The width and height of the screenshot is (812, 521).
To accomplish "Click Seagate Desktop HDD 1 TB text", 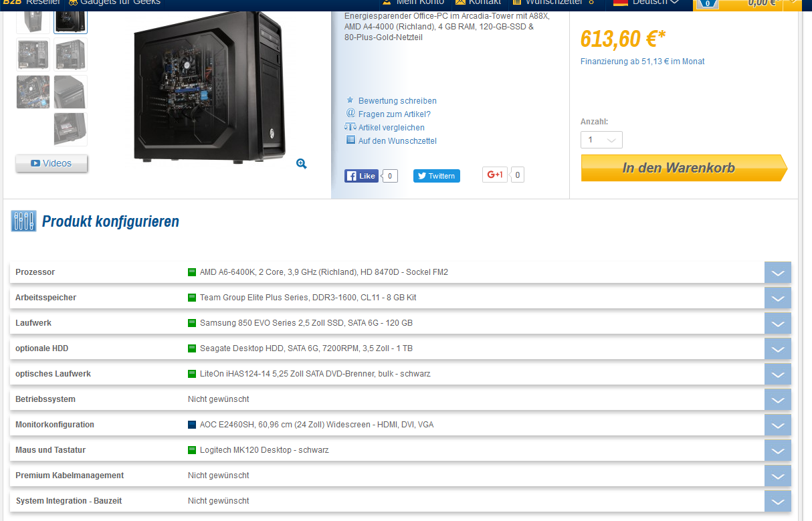I will click(307, 348).
